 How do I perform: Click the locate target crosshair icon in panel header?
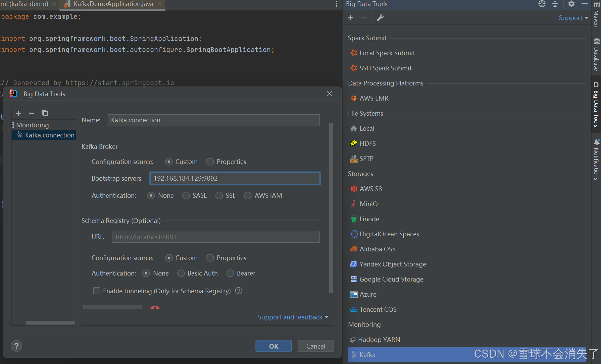click(542, 4)
